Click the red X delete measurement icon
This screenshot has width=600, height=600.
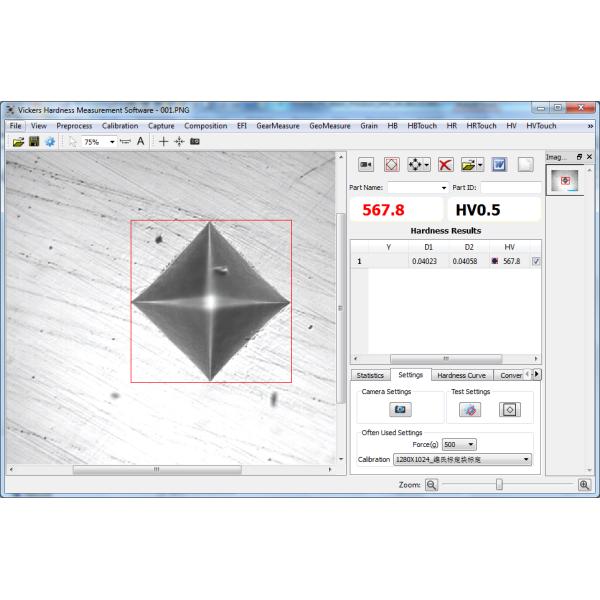446,164
